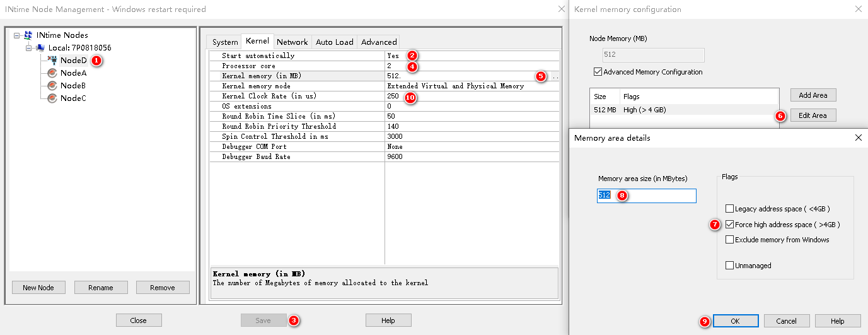Collapse the Local: 7P0818056 branch
The width and height of the screenshot is (868, 335).
[29, 48]
